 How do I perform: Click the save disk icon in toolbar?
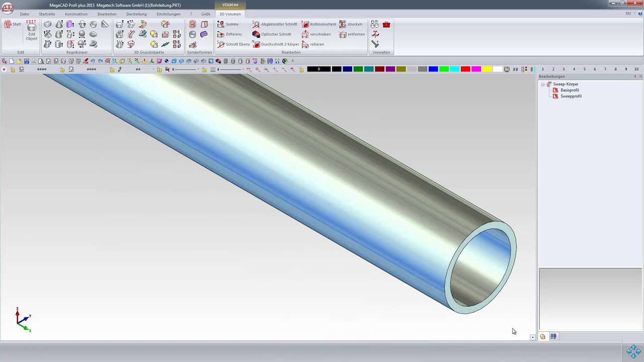26,61
